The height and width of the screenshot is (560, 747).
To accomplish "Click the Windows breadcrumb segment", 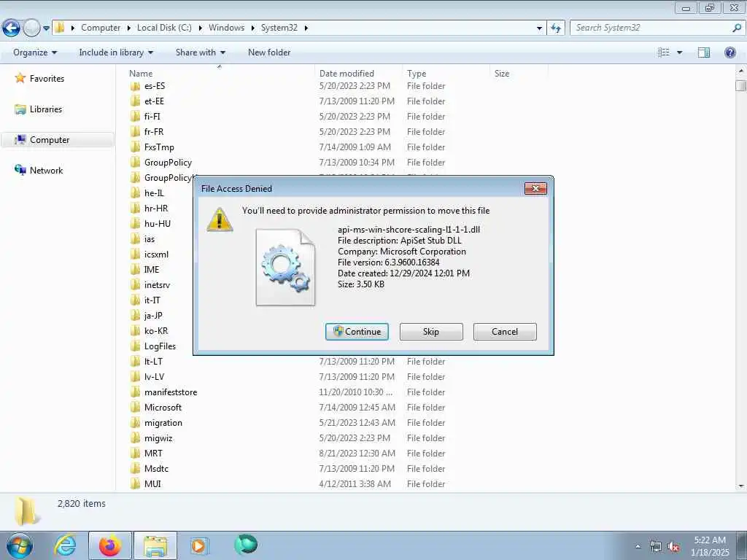I will click(226, 28).
